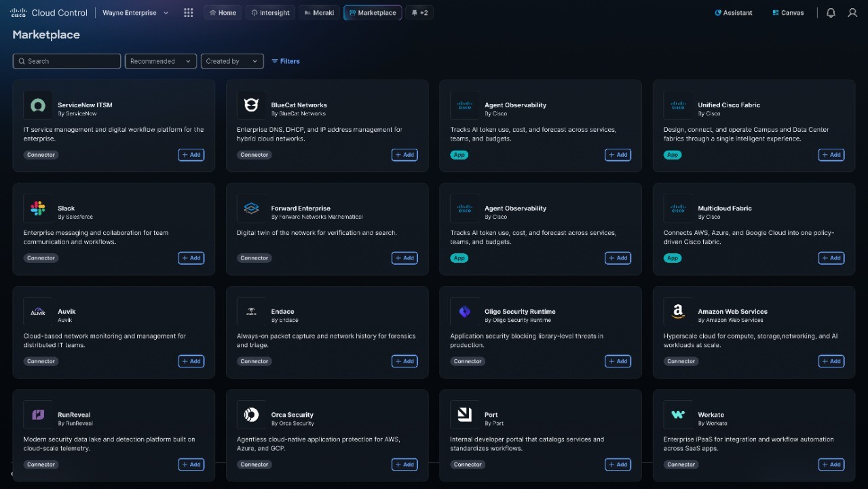Switch to the Home tab
868x489 pixels.
point(223,13)
